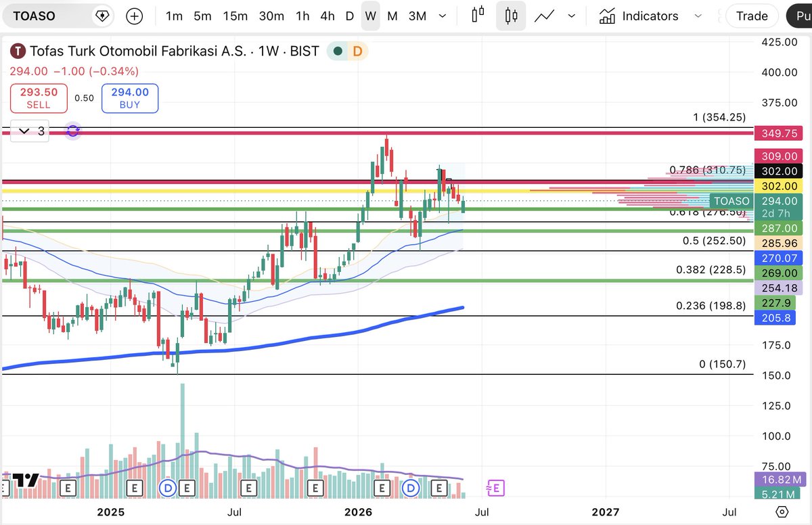Expand the timeframe list chevron
Viewport: 812px width, 525px height.
pos(443,16)
